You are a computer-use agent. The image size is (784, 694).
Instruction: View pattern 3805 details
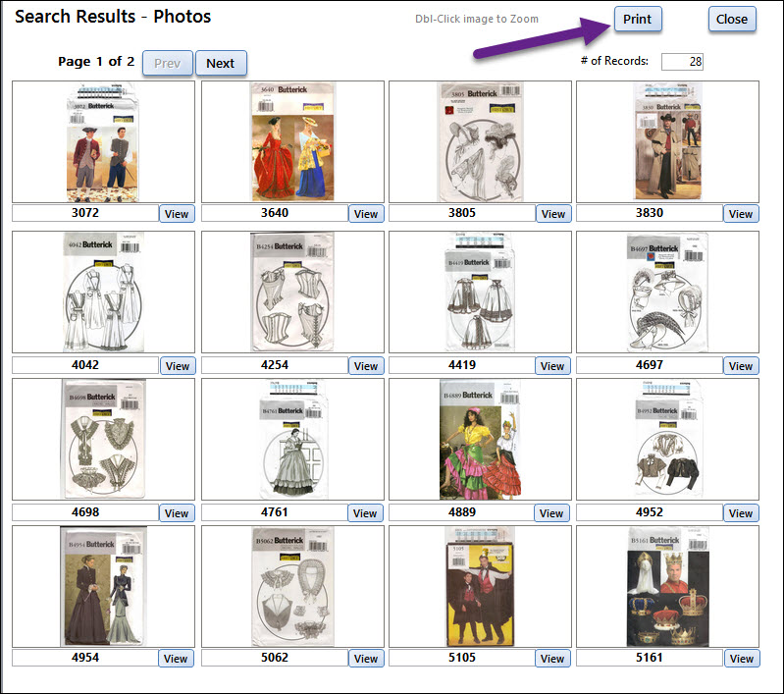coord(553,214)
